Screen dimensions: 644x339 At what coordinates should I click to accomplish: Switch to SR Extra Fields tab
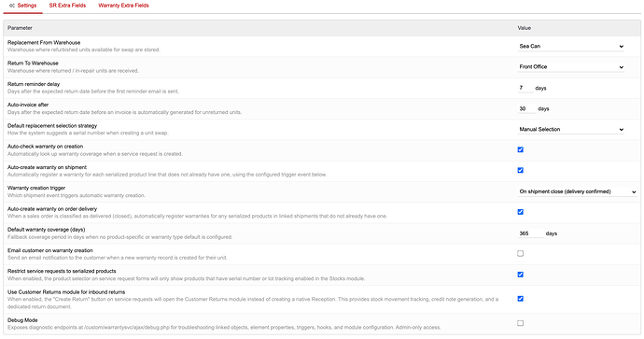click(x=67, y=6)
